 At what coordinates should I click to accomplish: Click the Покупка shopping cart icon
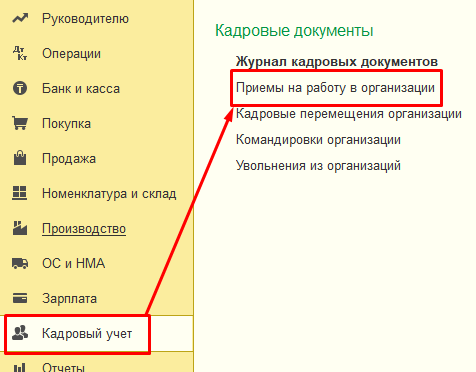coord(20,123)
